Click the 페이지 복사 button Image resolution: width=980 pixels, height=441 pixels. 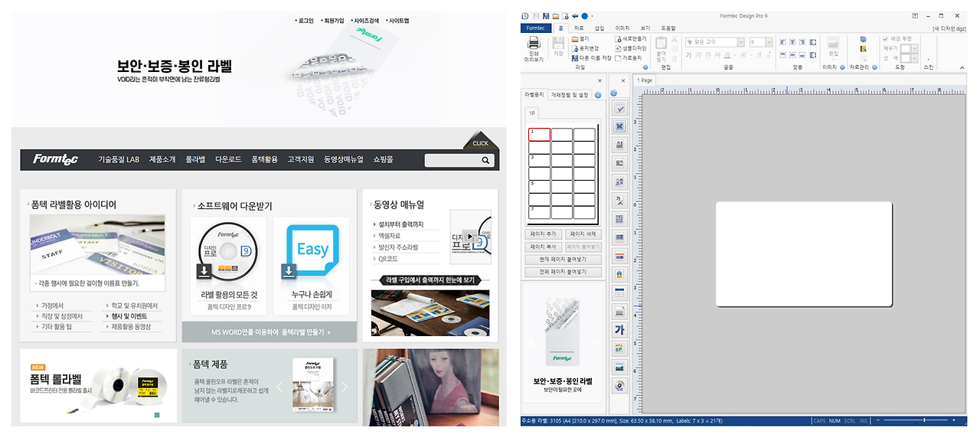pyautogui.click(x=544, y=247)
